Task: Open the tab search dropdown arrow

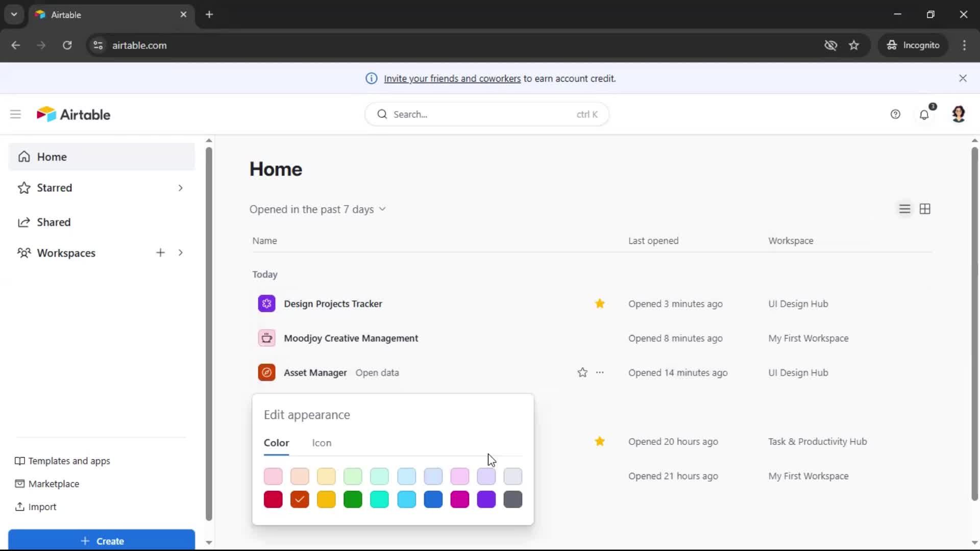Action: point(14,14)
